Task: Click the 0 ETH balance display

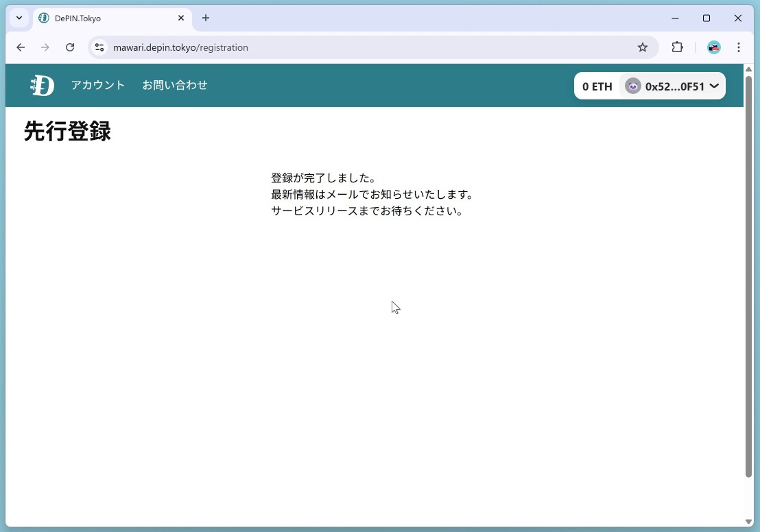Action: [597, 86]
